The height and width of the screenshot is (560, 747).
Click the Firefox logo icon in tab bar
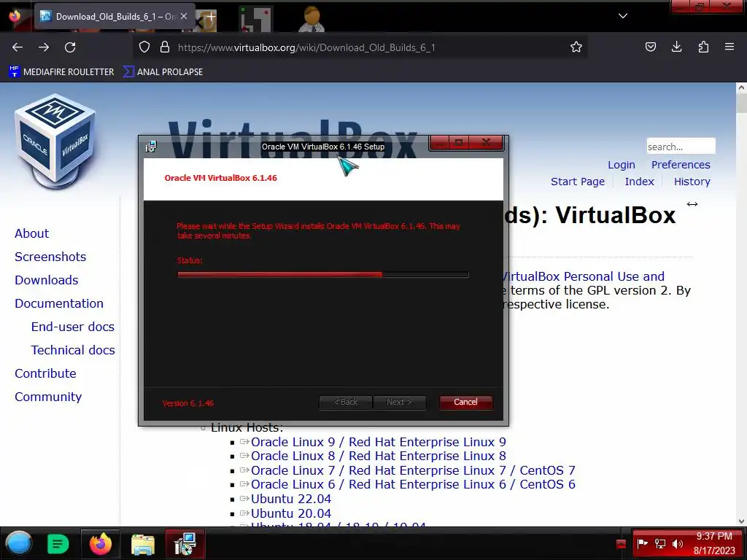(15, 16)
